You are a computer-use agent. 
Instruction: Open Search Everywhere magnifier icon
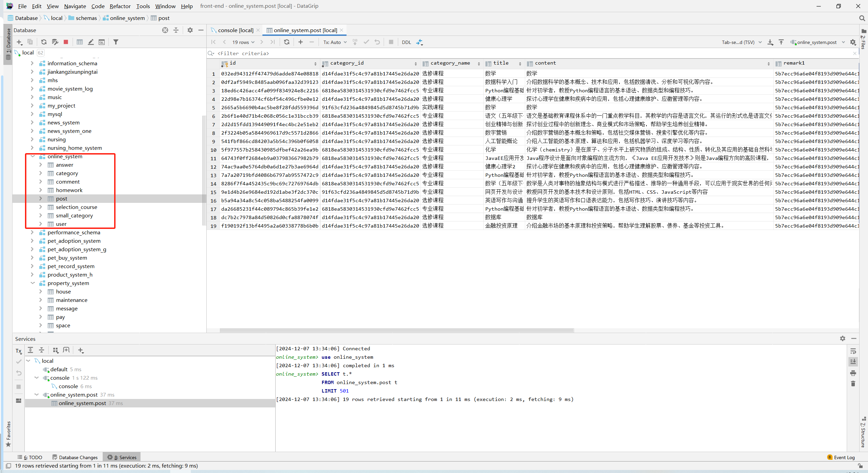tap(862, 18)
